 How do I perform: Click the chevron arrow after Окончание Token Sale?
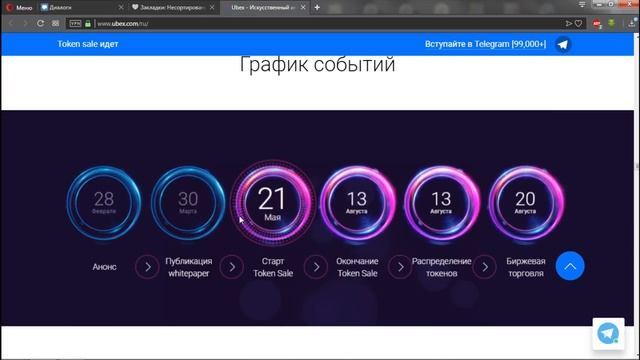pos(400,267)
